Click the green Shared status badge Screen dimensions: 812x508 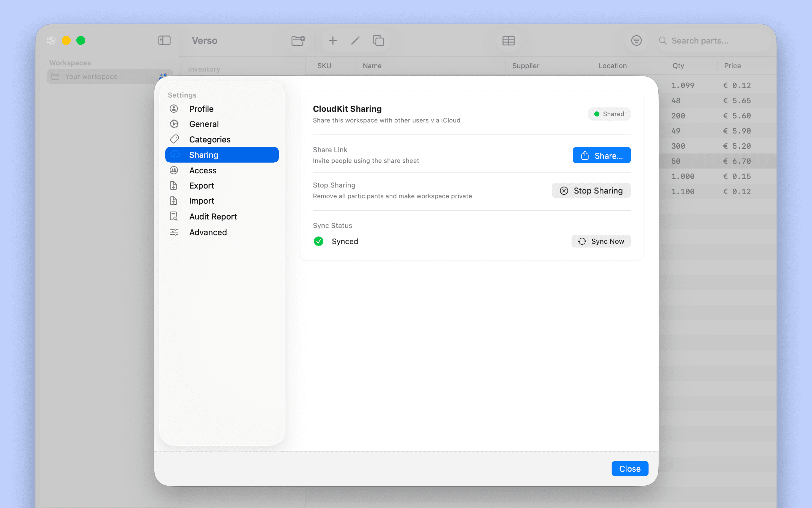[x=609, y=114]
